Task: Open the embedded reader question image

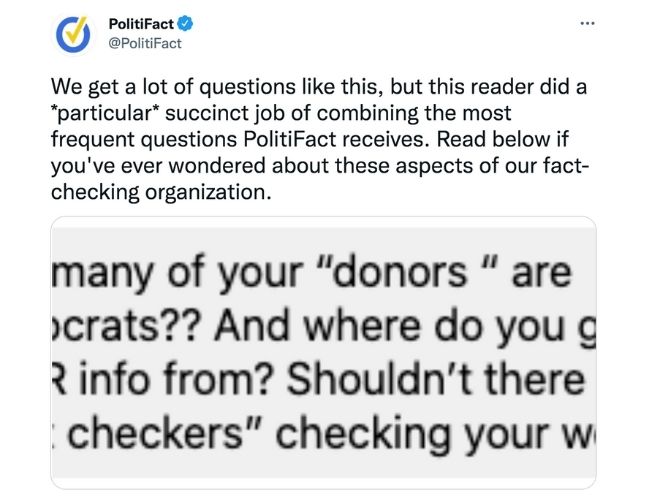Action: pos(323,352)
